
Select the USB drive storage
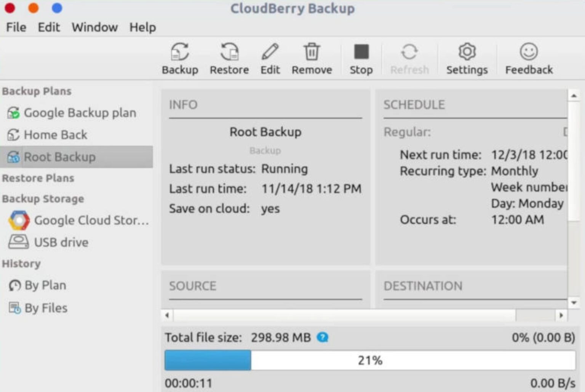click(x=61, y=242)
